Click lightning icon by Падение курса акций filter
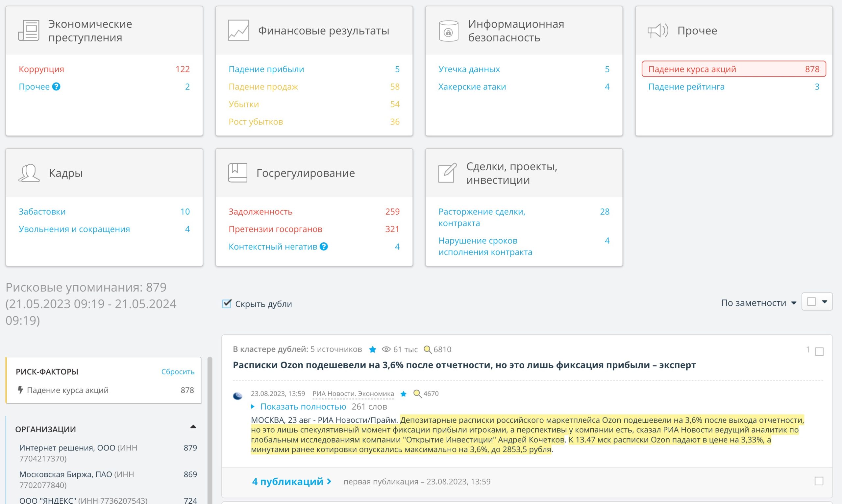The height and width of the screenshot is (504, 842). pyautogui.click(x=21, y=390)
